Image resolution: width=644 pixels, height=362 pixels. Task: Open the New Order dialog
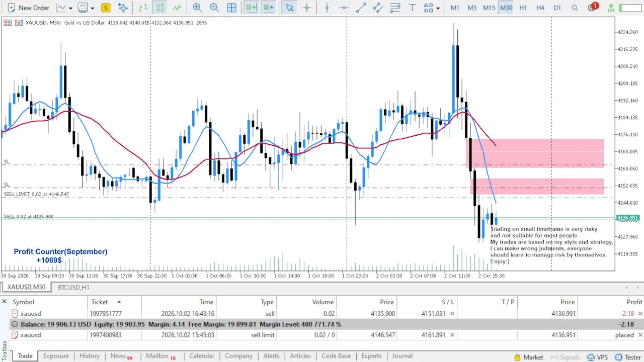point(28,8)
